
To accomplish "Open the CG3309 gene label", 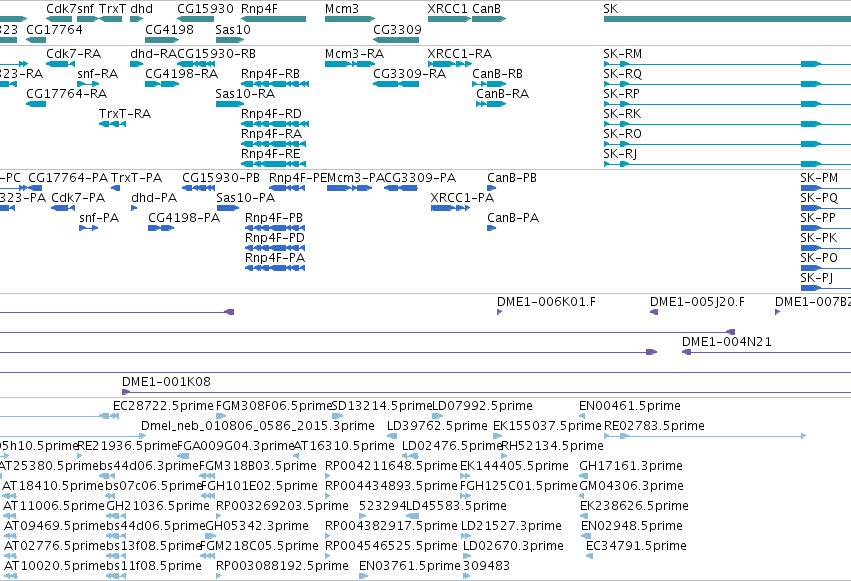I will click(x=397, y=29).
